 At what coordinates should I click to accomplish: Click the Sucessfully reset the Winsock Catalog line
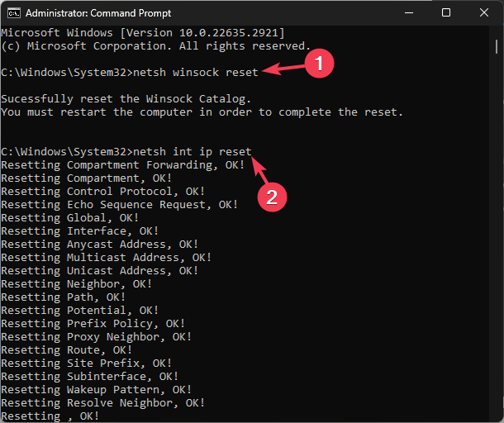(126, 99)
